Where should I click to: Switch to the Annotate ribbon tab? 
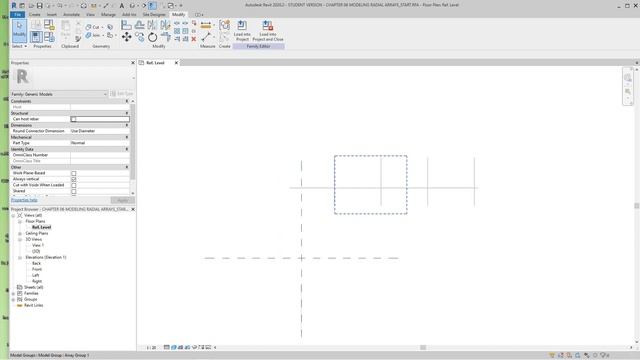71,15
